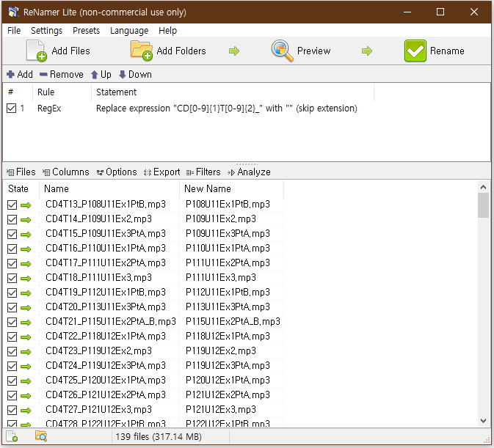Image resolution: width=494 pixels, height=448 pixels.
Task: Click green arrow state icon for CD4T13 row
Action: [x=26, y=205]
